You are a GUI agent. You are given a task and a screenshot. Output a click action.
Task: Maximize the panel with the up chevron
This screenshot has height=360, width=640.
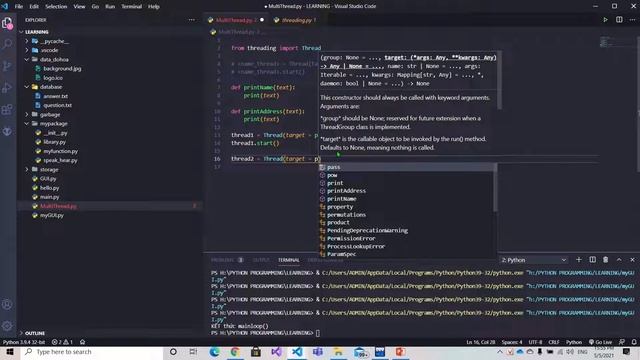[x=619, y=260]
